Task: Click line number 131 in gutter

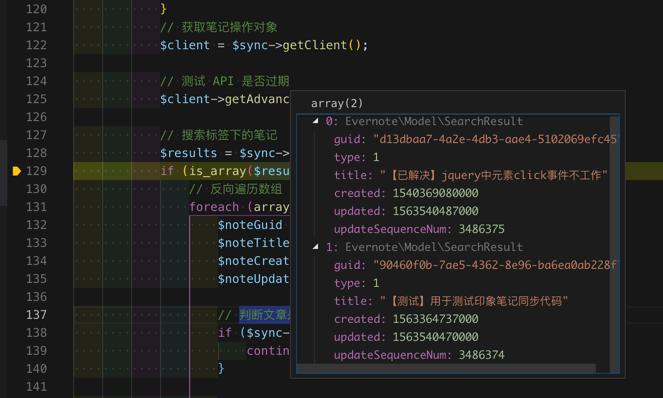Action: click(36, 207)
